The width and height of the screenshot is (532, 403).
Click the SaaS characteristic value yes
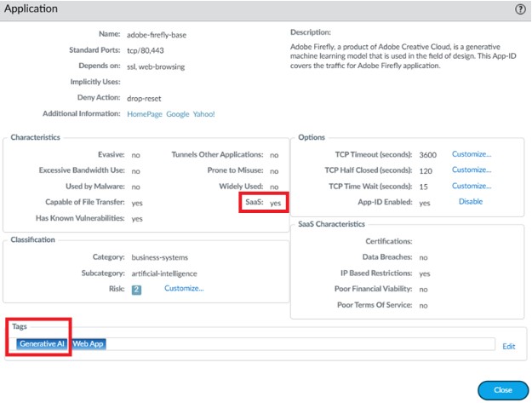[x=275, y=203]
